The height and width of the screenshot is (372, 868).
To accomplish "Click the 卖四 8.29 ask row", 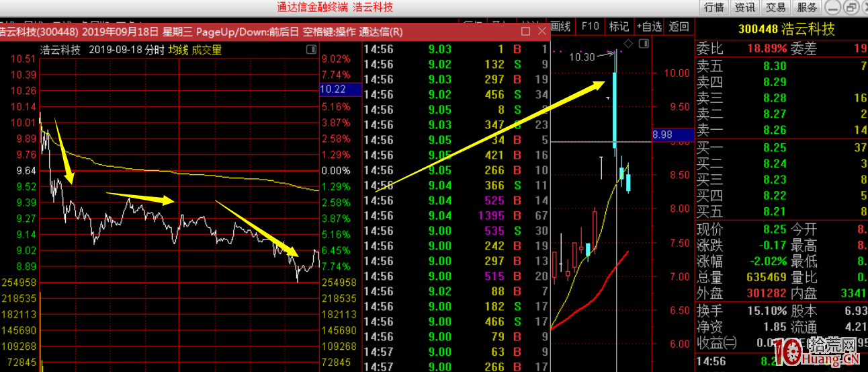I will (x=781, y=82).
